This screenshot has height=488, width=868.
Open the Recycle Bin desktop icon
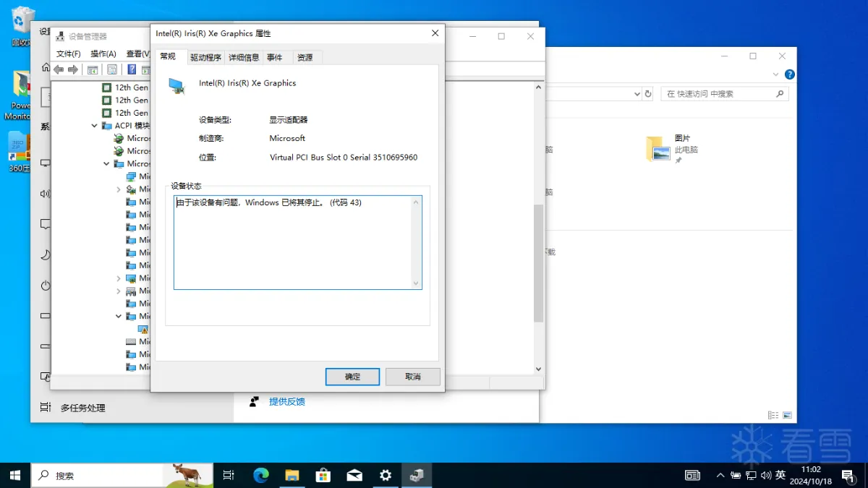click(x=22, y=26)
